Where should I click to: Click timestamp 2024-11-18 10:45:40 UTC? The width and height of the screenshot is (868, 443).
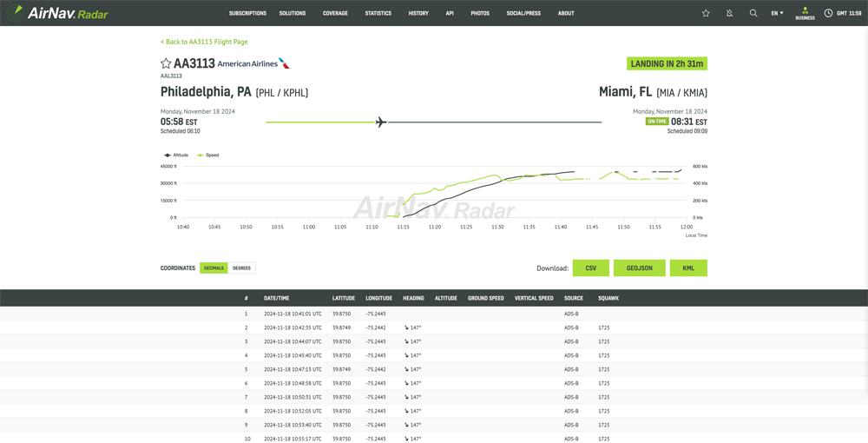293,355
